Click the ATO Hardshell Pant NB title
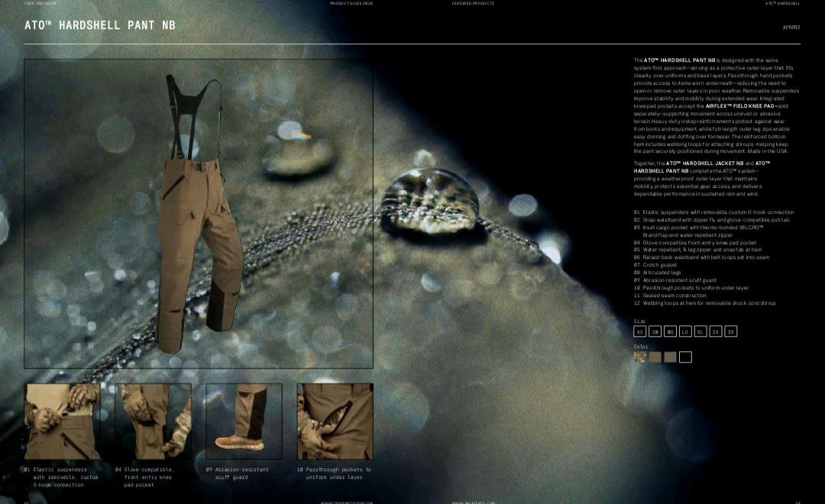Image resolution: width=825 pixels, height=504 pixels. tap(100, 25)
